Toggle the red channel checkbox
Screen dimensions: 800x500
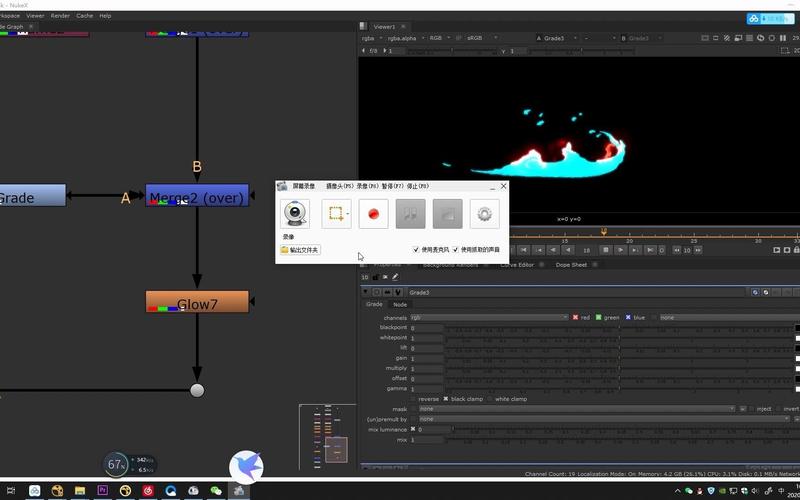coord(576,317)
